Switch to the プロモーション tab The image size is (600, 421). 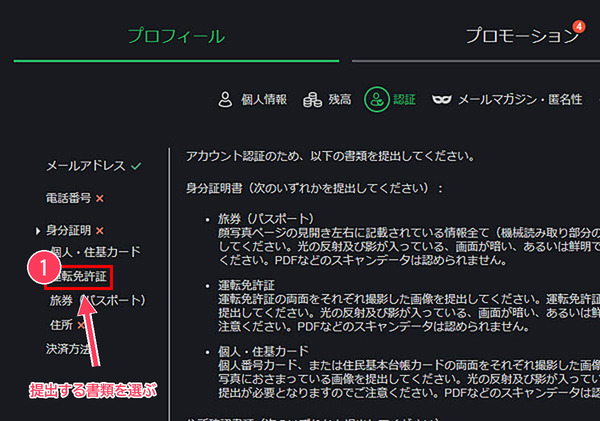point(522,36)
